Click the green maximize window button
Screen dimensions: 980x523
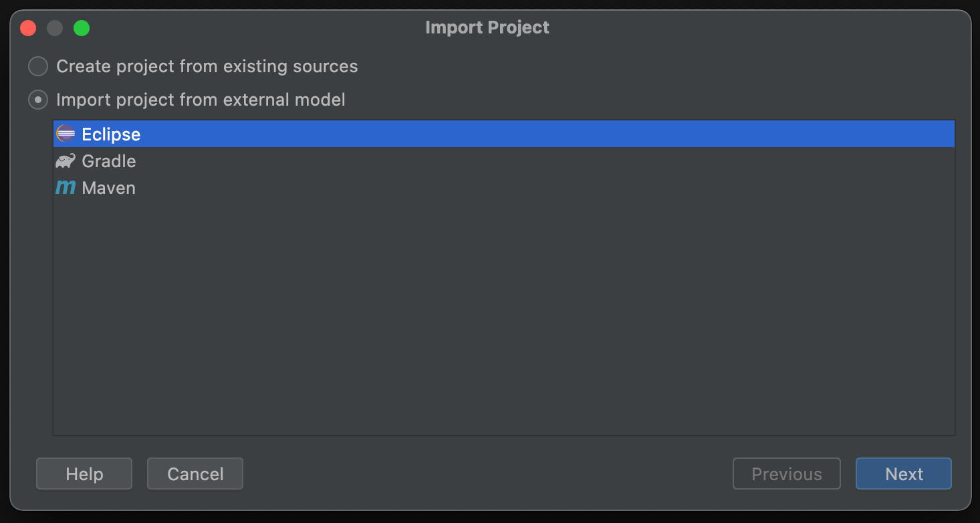tap(82, 28)
